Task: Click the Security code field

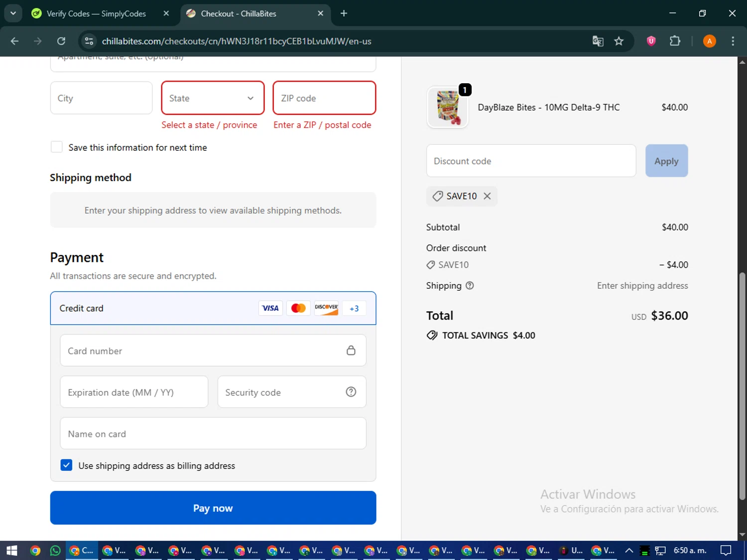Action: 292,392
